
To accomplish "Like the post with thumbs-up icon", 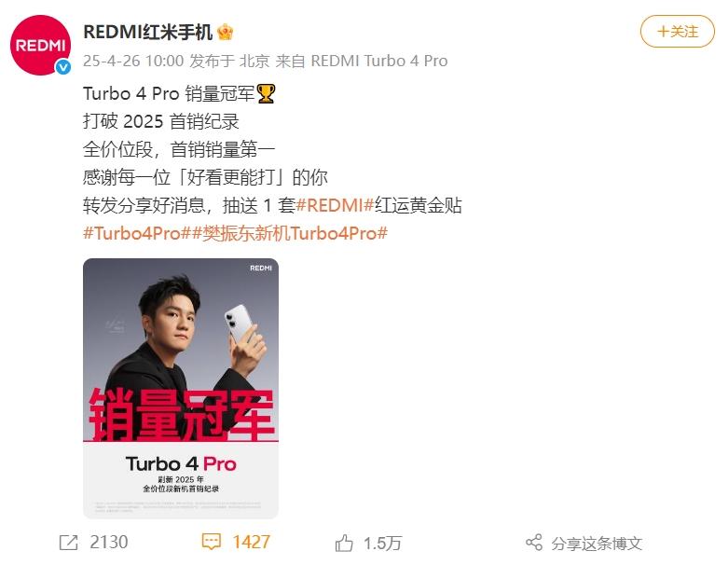I will [x=344, y=543].
